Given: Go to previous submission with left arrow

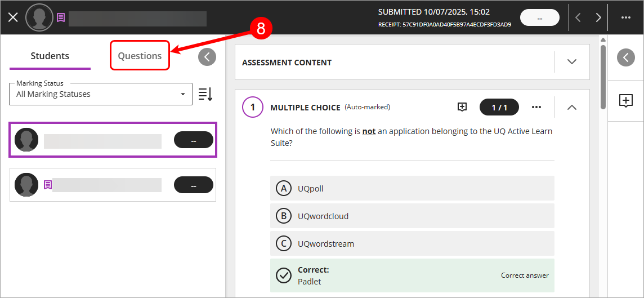Looking at the screenshot, I should [578, 17].
